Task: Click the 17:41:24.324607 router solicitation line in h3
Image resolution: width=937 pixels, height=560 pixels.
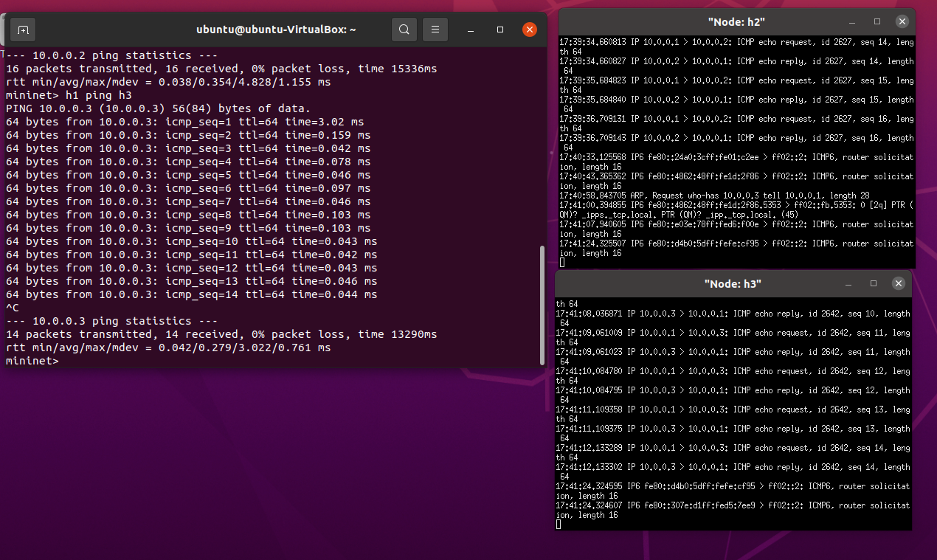Action: pyautogui.click(x=733, y=511)
